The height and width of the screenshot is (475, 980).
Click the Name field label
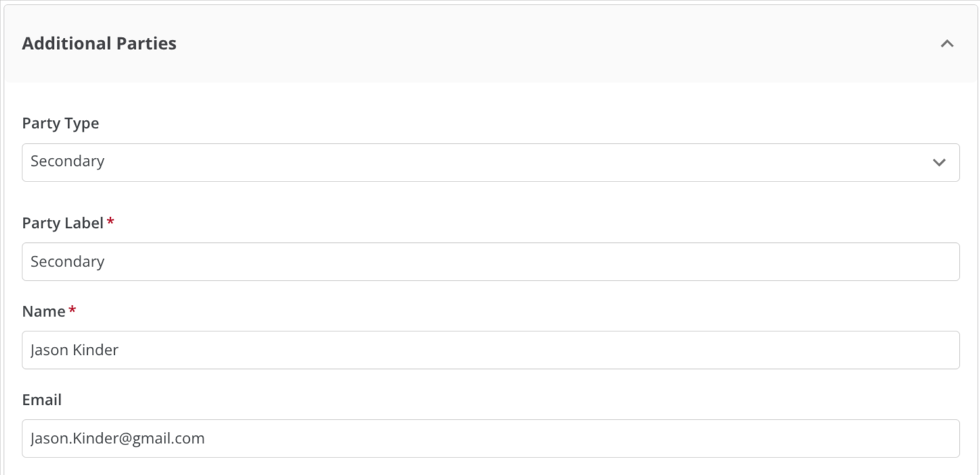click(x=43, y=311)
